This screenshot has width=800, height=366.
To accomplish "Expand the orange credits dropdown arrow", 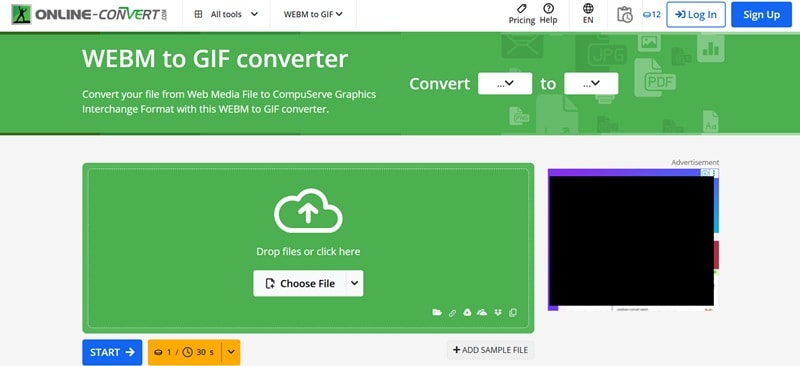I will pyautogui.click(x=231, y=352).
